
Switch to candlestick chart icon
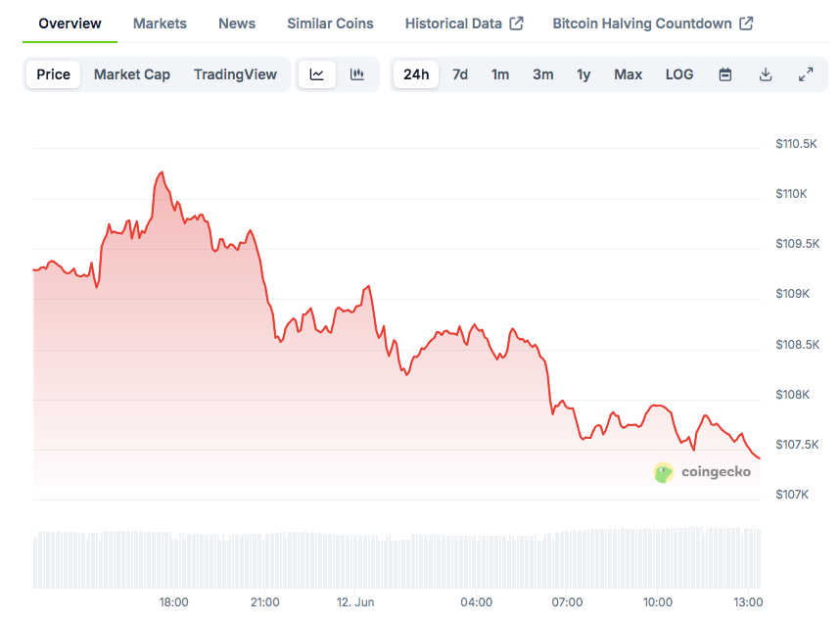[357, 74]
